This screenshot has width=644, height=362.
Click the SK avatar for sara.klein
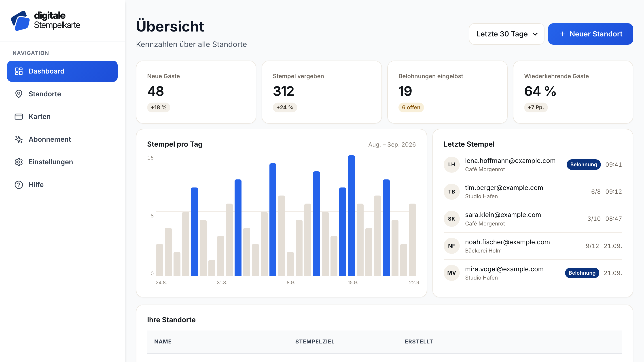[x=451, y=219]
